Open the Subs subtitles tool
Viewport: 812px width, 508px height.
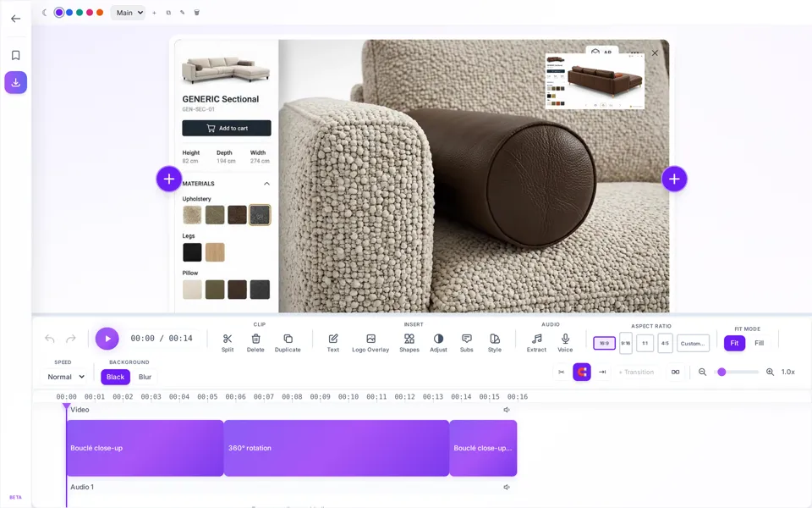[x=467, y=343]
